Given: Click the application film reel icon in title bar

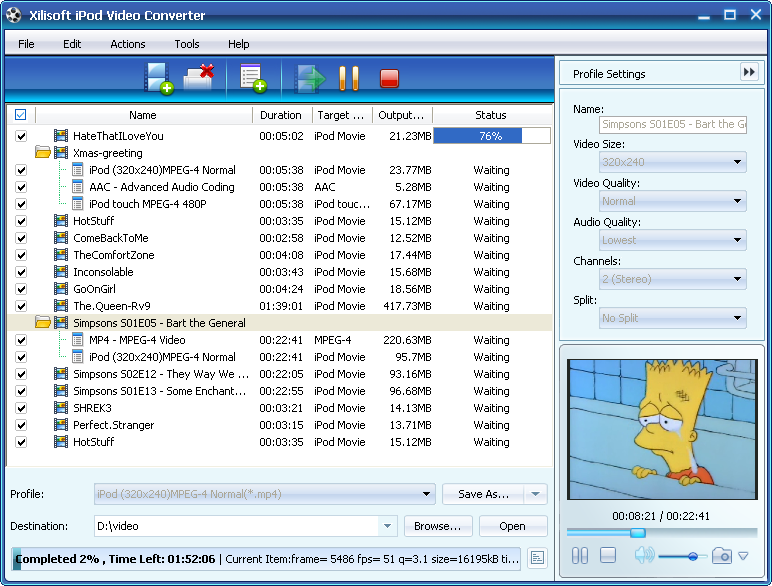Looking at the screenshot, I should click(14, 15).
